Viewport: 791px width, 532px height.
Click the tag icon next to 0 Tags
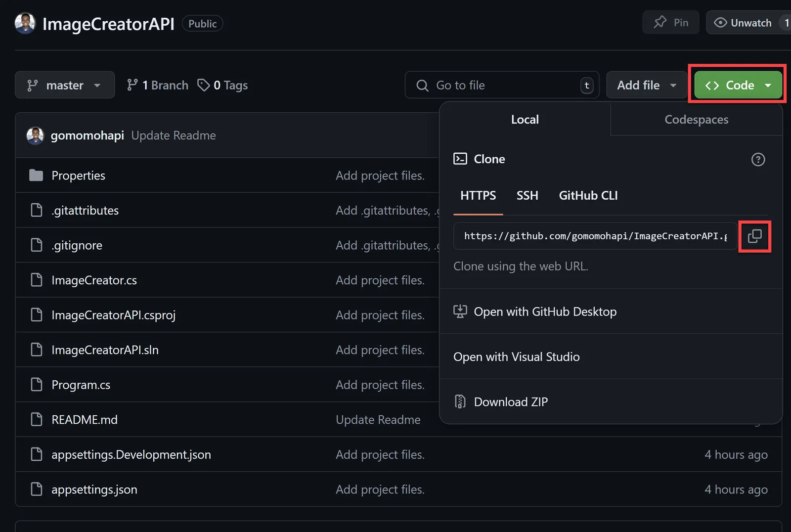[204, 85]
